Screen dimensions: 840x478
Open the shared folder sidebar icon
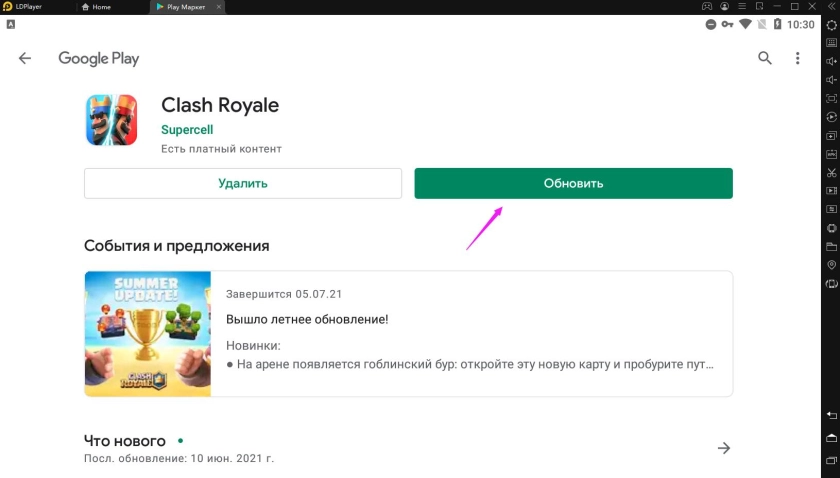(831, 247)
